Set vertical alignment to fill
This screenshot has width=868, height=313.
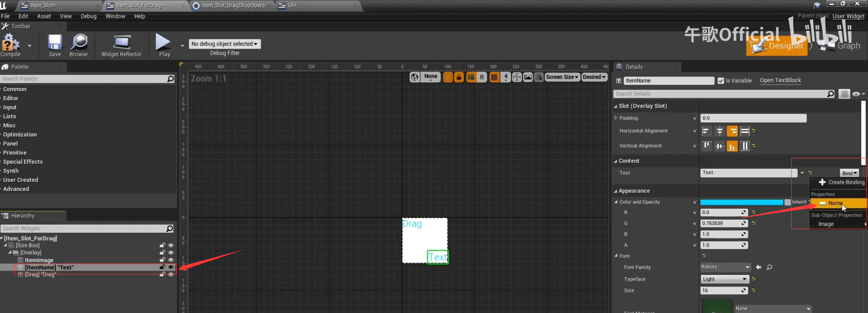click(x=745, y=146)
